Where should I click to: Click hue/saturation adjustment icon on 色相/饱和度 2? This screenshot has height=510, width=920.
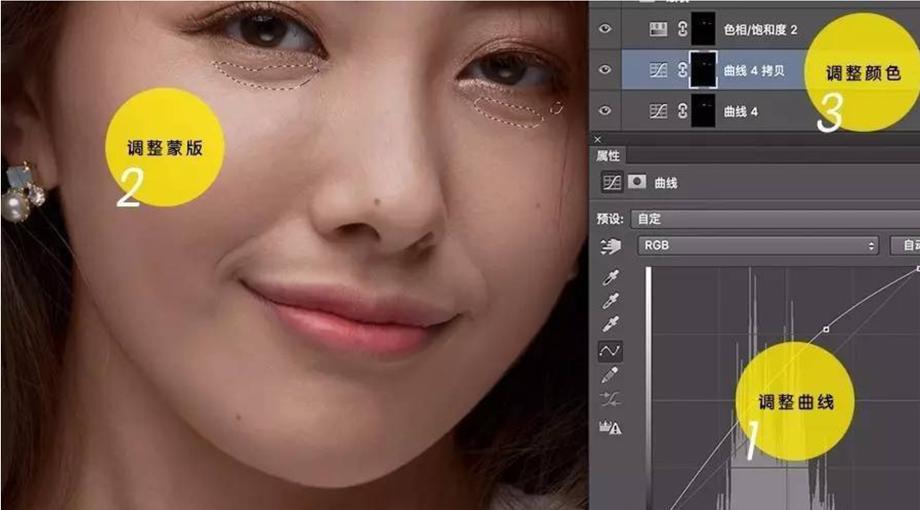point(658,29)
